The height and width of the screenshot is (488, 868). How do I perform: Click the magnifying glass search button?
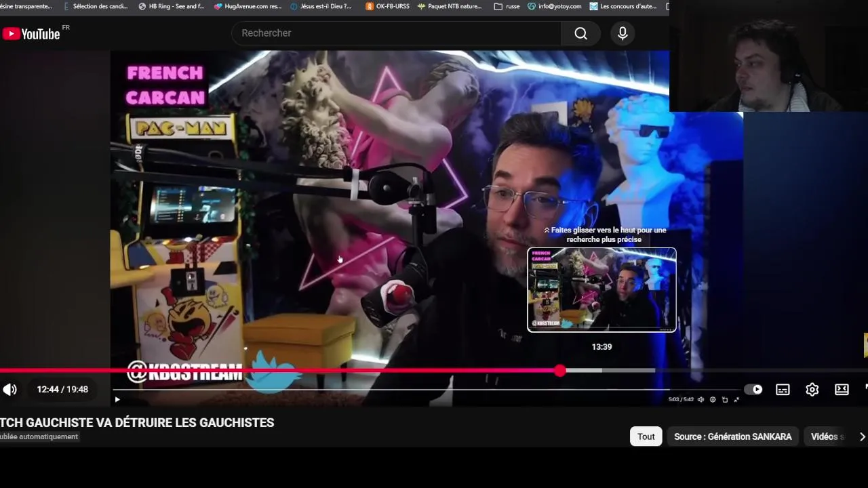tap(580, 33)
